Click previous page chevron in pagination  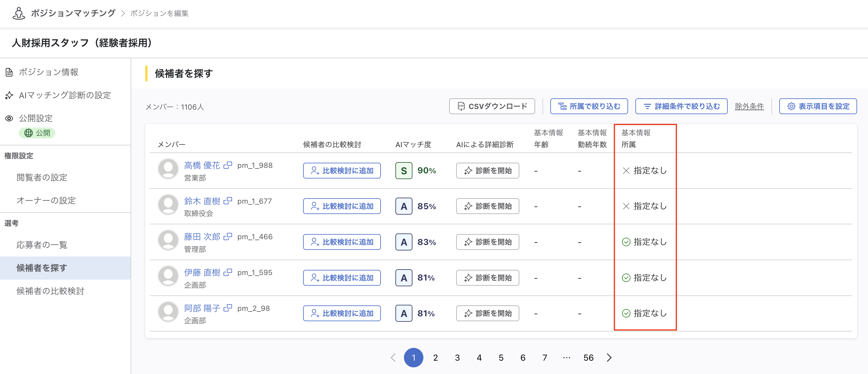coord(393,358)
